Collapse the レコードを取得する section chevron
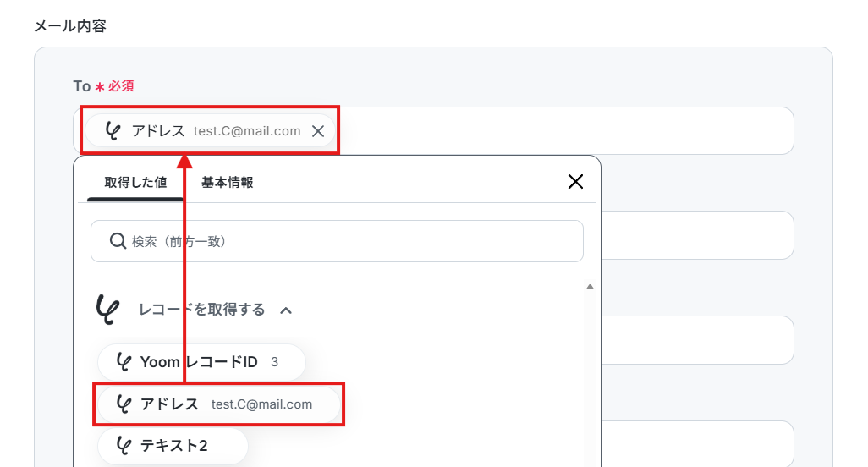The height and width of the screenshot is (467, 868). 286,310
